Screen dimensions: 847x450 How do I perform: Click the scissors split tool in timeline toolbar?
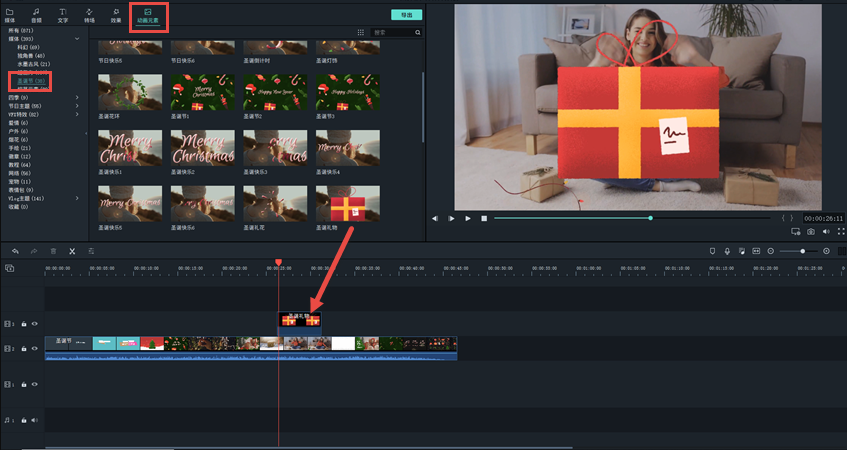click(x=72, y=251)
